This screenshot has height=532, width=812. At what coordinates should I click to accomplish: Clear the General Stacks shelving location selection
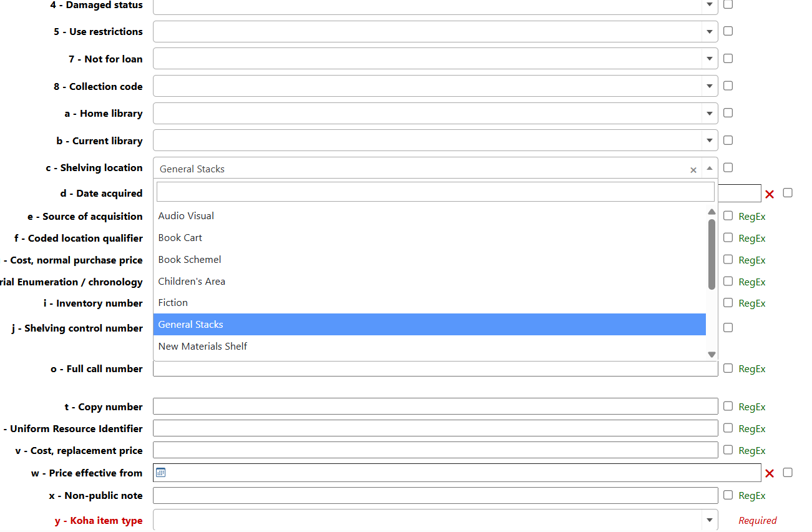pos(693,170)
